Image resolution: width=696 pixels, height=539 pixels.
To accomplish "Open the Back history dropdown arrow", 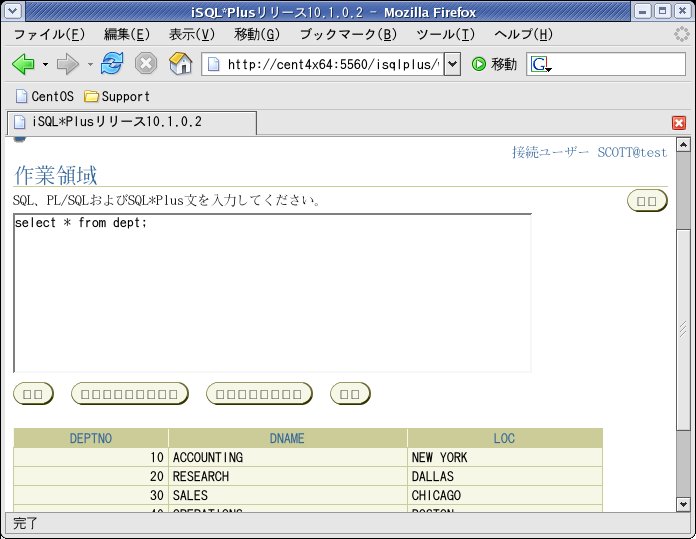I will 45,65.
